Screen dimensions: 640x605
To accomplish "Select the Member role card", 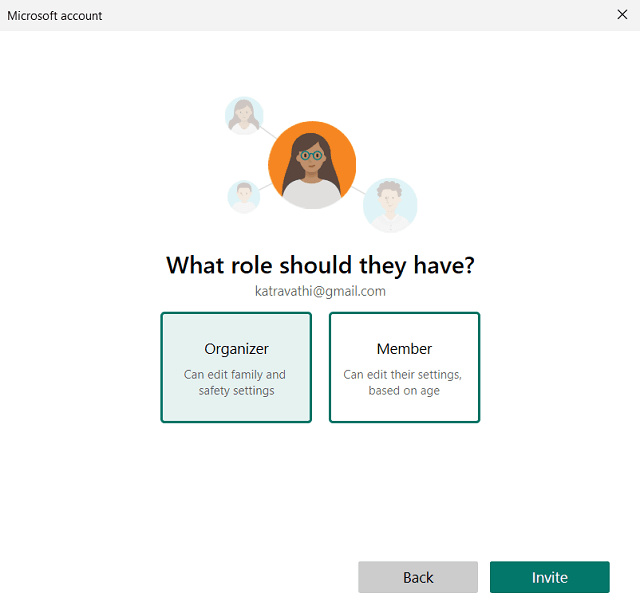I will tap(404, 367).
